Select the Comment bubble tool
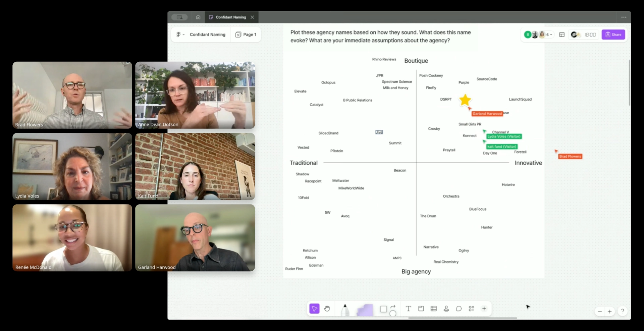This screenshot has height=331, width=644. (x=459, y=309)
